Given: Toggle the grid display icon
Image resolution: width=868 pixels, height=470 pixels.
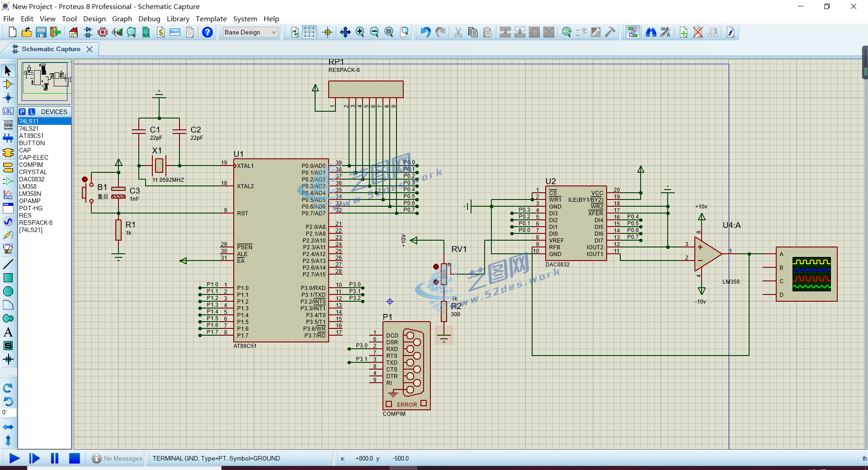Looking at the screenshot, I should point(309,32).
